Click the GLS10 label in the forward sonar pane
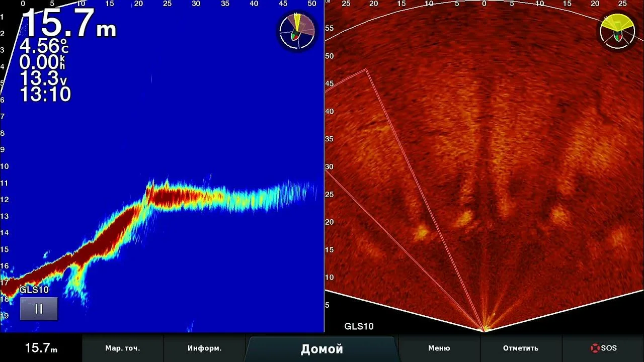644x362 pixels. (x=359, y=326)
